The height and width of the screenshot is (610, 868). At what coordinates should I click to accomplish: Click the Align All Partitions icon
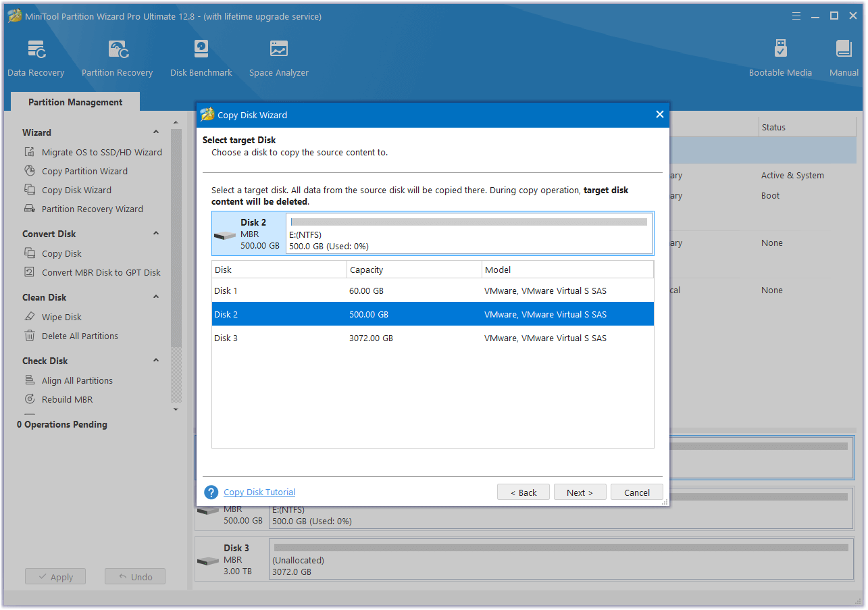(30, 380)
